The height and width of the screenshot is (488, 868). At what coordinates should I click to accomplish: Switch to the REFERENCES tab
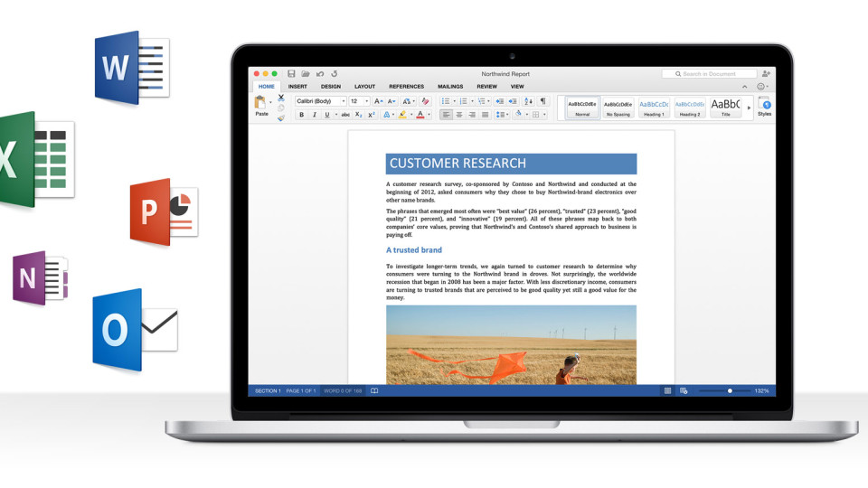[406, 87]
